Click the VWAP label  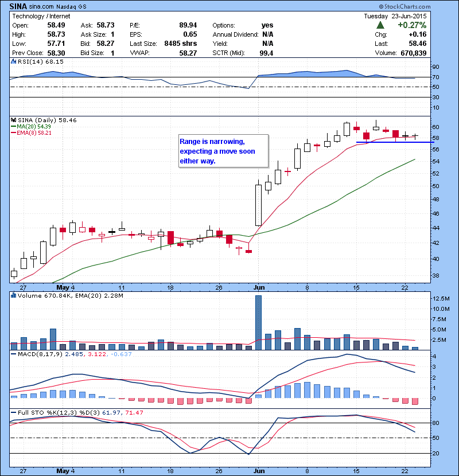pos(139,53)
